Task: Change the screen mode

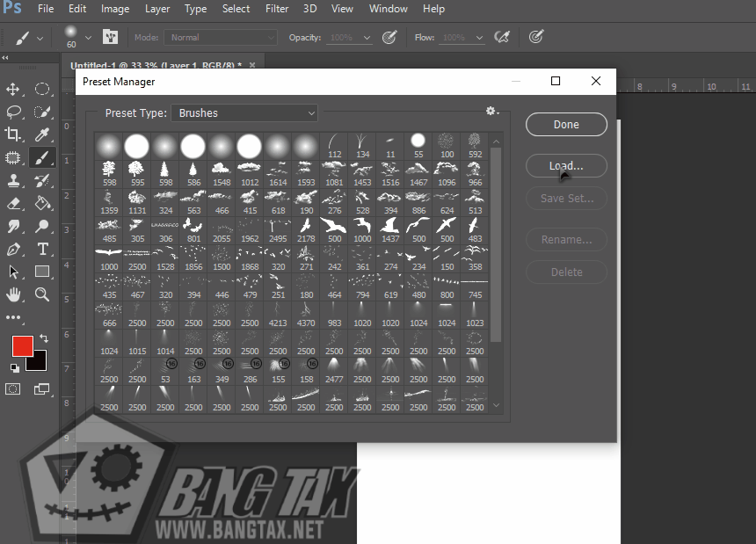Action: click(x=41, y=388)
